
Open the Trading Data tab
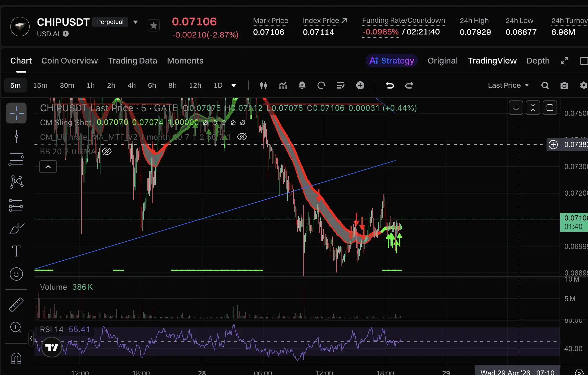132,61
